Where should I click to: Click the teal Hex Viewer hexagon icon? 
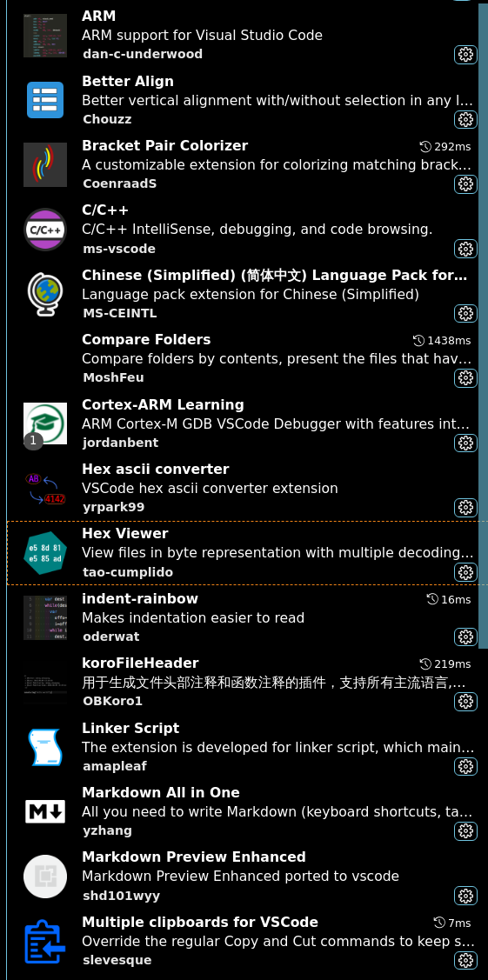point(45,553)
